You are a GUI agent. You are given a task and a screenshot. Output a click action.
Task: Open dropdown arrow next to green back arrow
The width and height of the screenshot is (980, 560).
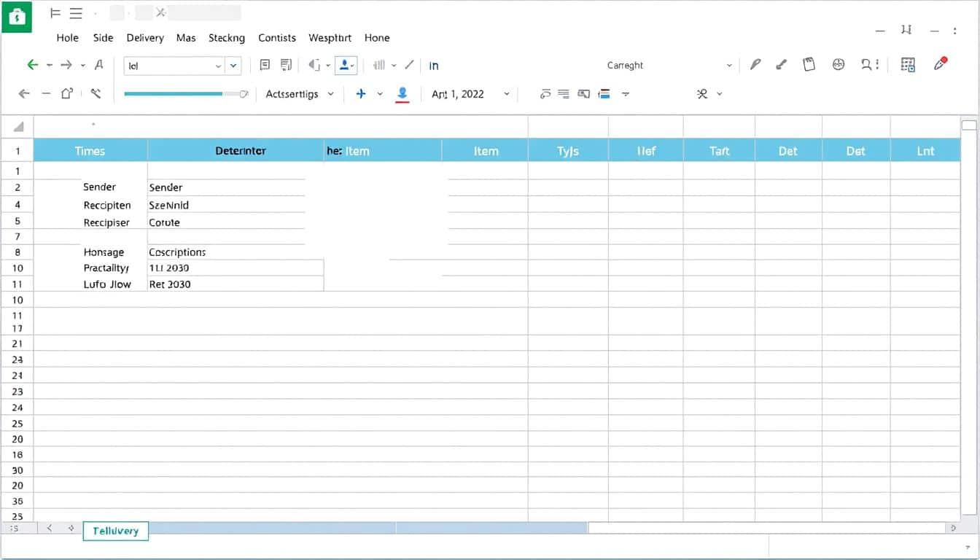pos(50,65)
